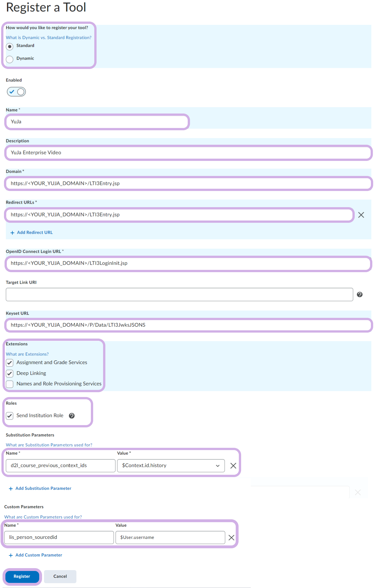Select the Standard registration radio button
378x588 pixels.
click(10, 46)
